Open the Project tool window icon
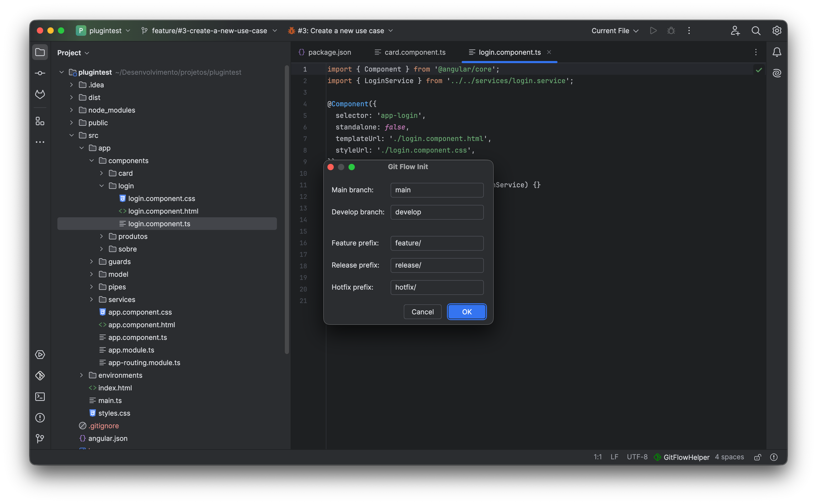817x504 pixels. coord(40,52)
